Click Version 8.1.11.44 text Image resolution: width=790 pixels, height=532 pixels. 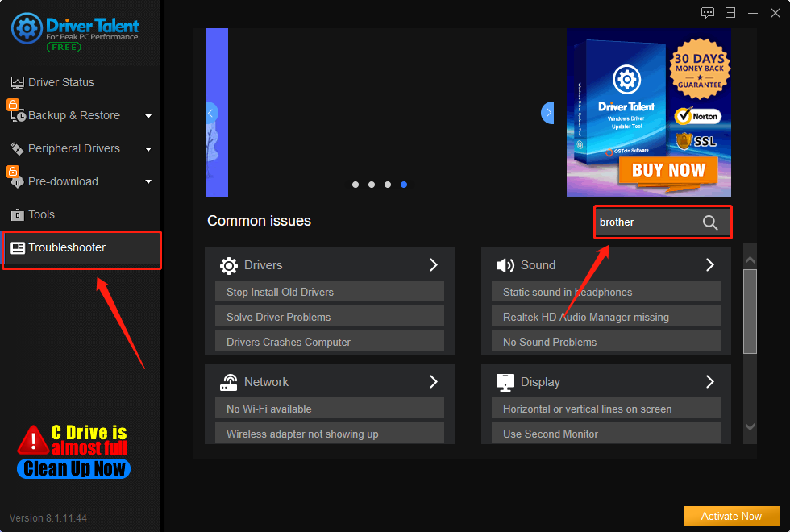pyautogui.click(x=48, y=517)
